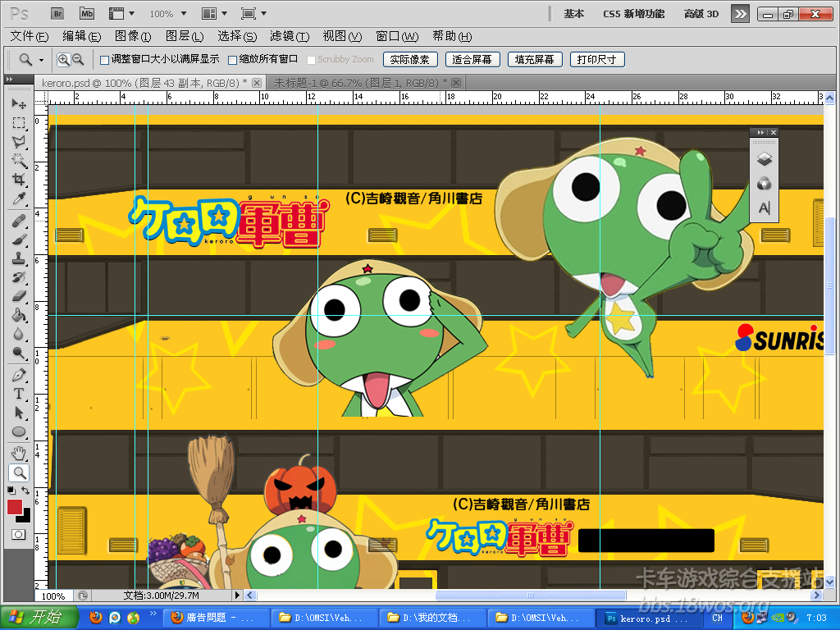Choose the Horizontal Type tool
This screenshot has height=630, width=840.
(x=19, y=394)
